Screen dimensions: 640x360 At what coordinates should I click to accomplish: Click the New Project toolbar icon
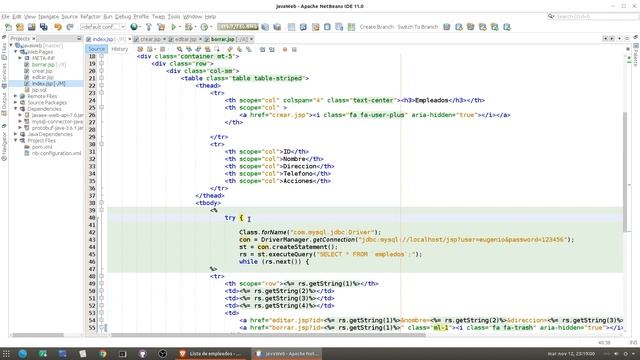pyautogui.click(x=20, y=27)
